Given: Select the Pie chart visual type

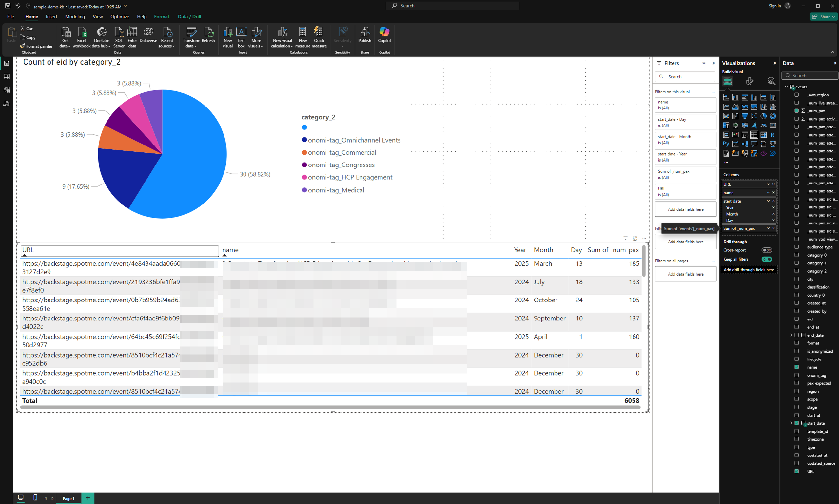Looking at the screenshot, I should coord(763,116).
